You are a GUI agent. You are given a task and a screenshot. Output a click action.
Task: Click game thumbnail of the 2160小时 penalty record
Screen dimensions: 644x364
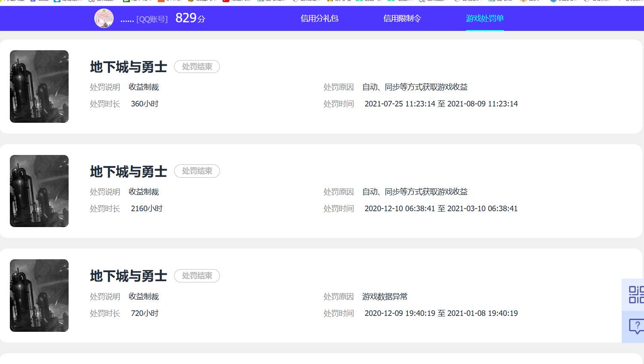[39, 191]
